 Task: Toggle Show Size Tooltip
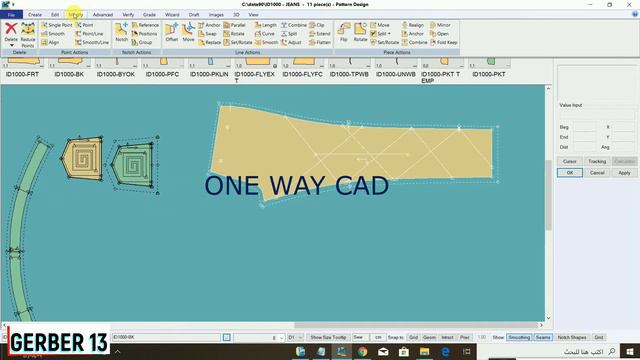pyautogui.click(x=328, y=338)
